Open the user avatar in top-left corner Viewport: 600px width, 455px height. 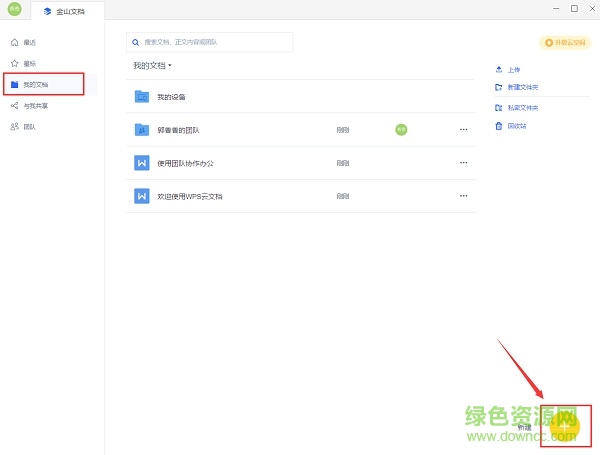[14, 9]
